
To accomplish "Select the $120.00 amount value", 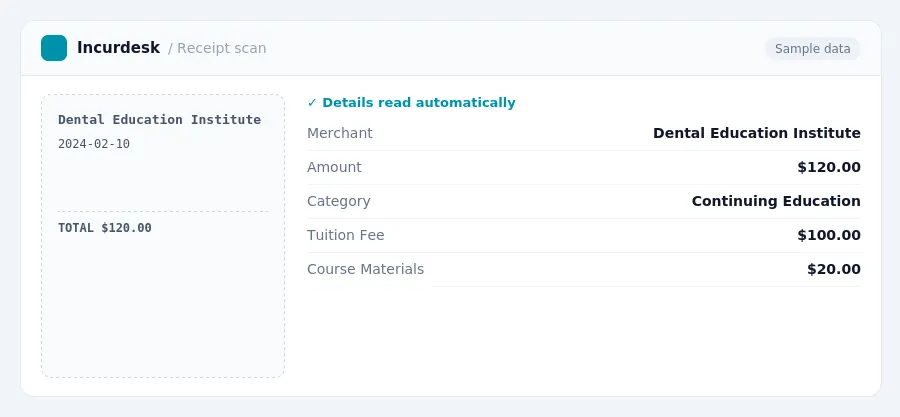I will [829, 167].
